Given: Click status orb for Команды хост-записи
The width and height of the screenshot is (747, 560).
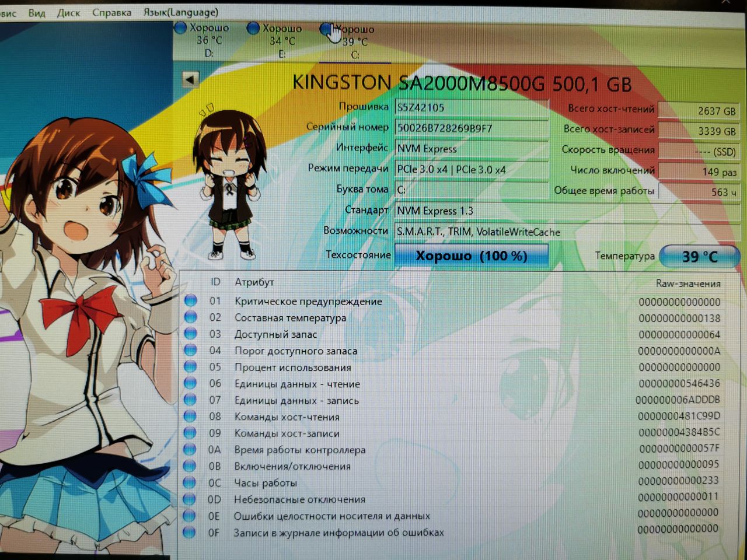Looking at the screenshot, I should 190,433.
